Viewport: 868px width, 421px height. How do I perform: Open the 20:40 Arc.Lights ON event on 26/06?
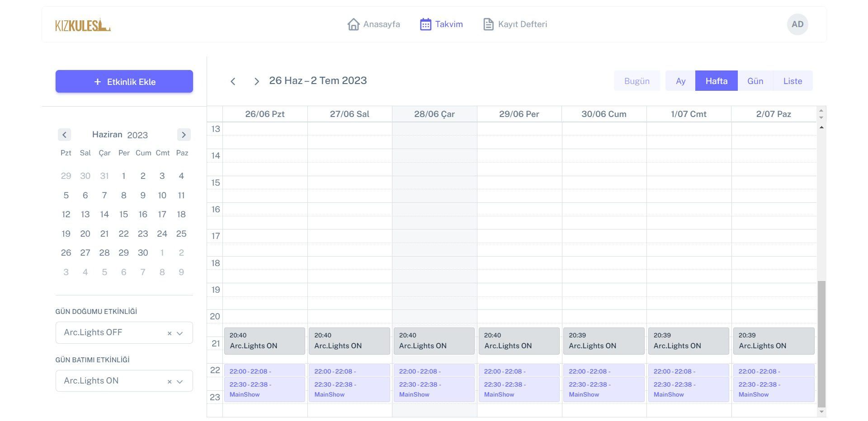point(264,341)
